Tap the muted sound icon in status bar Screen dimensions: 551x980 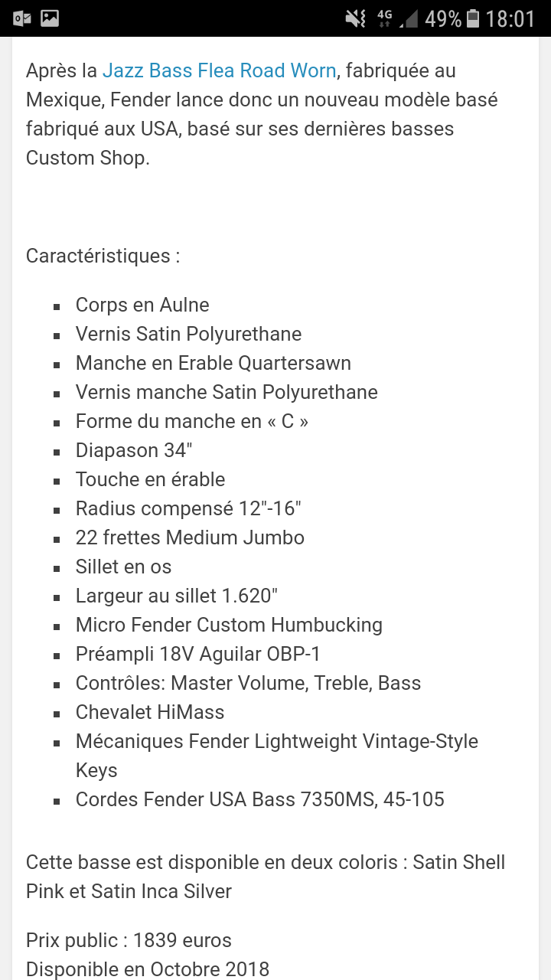point(356,18)
